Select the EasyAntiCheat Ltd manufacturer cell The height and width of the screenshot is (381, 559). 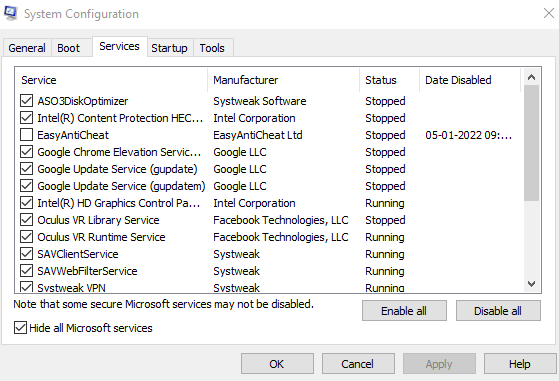pyautogui.click(x=258, y=135)
